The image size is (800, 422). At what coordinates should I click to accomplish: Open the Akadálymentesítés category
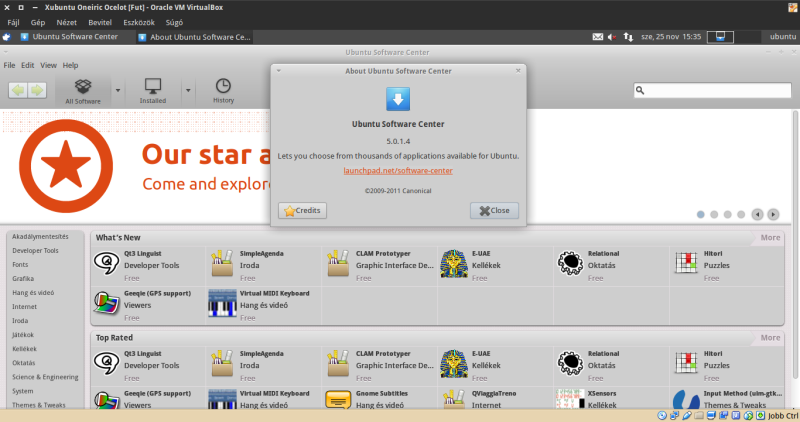pos(40,237)
